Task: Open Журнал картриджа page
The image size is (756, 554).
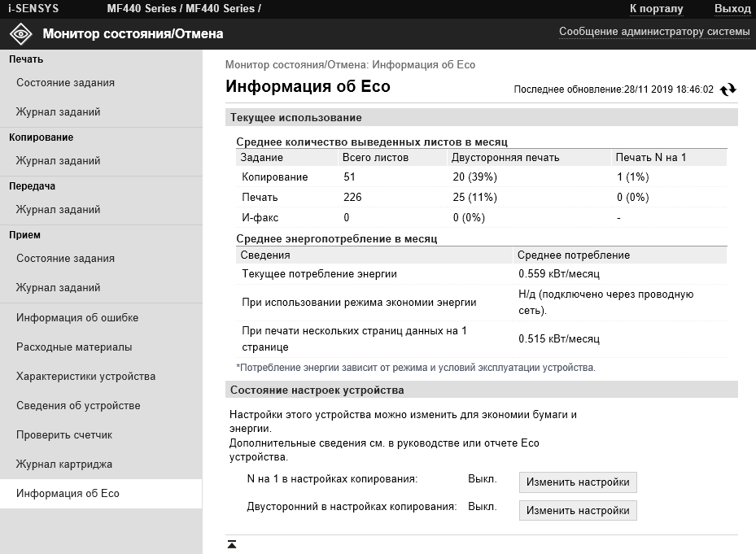Action: pos(64,465)
